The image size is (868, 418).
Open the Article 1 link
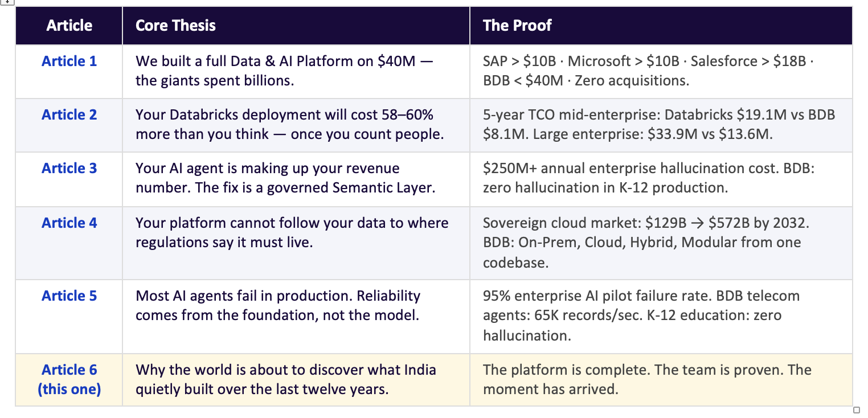(69, 61)
